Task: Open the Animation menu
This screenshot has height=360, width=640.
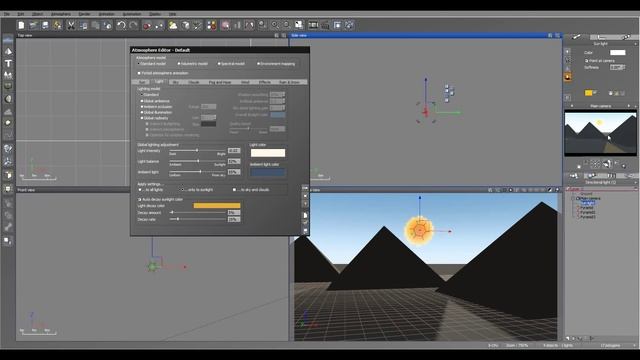Action: pos(107,14)
